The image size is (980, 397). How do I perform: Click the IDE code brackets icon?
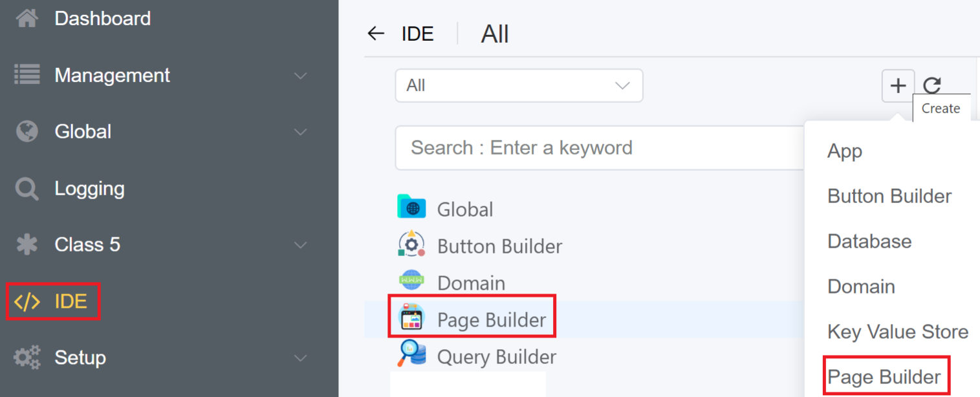pyautogui.click(x=27, y=301)
